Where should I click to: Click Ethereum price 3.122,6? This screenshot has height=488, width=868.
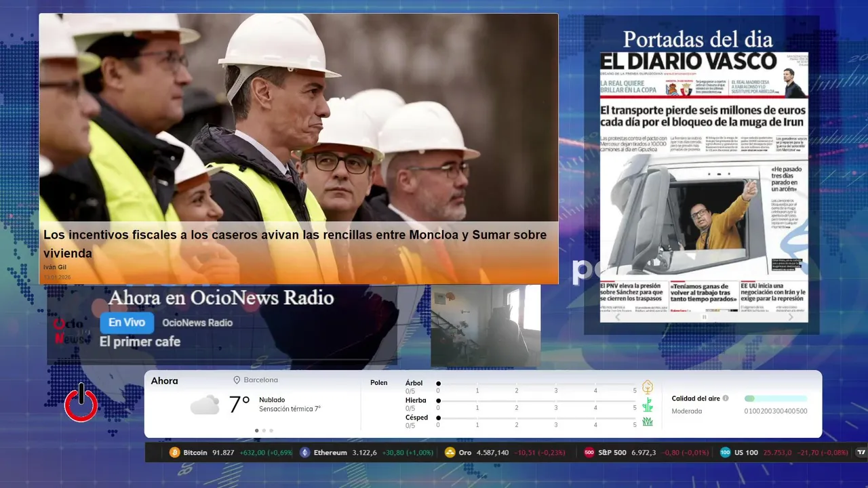click(365, 453)
